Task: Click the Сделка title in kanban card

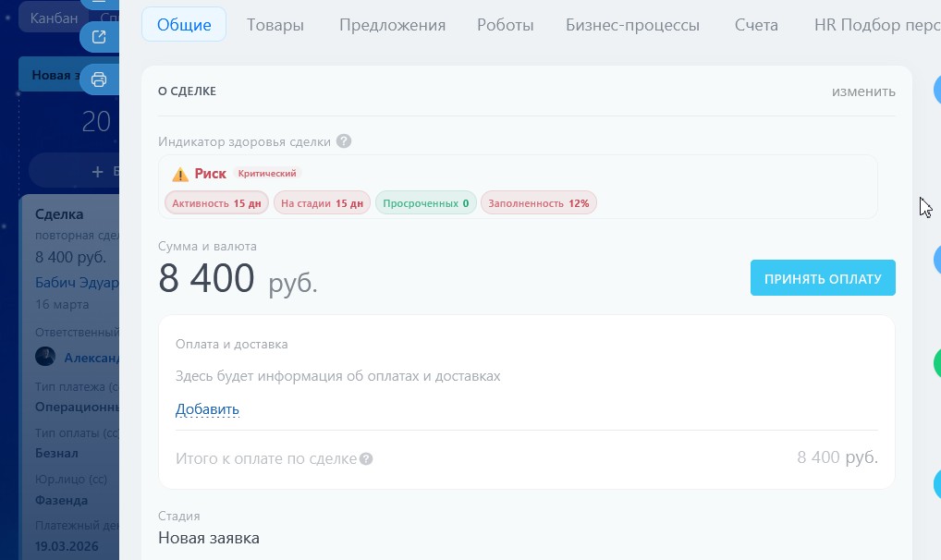Action: 59,214
